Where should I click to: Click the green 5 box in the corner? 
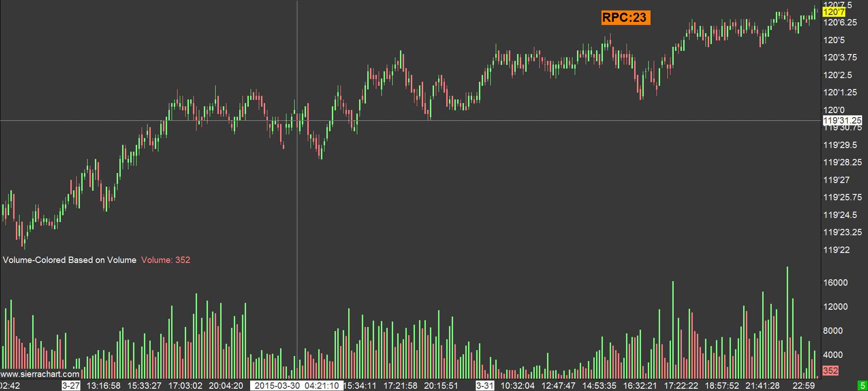pyautogui.click(x=863, y=386)
